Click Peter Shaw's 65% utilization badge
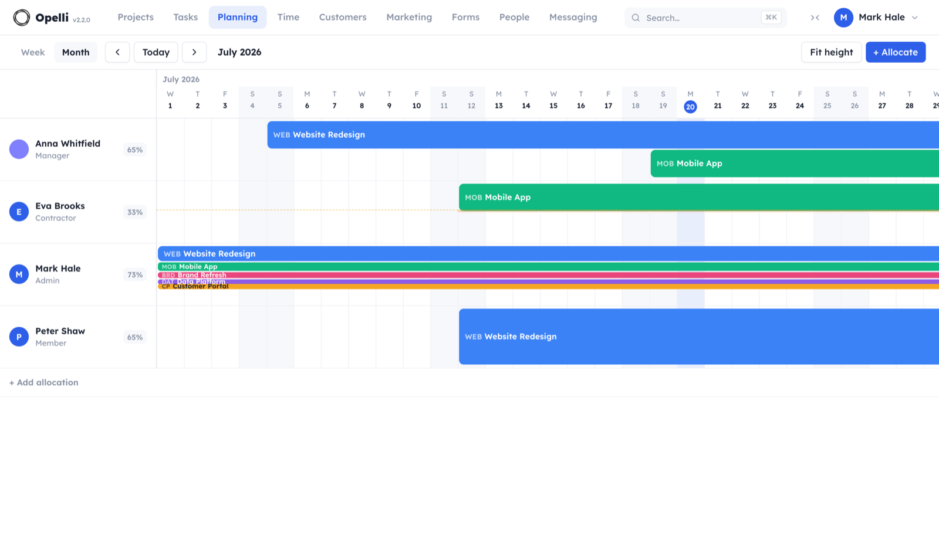This screenshot has height=560, width=939. [135, 337]
